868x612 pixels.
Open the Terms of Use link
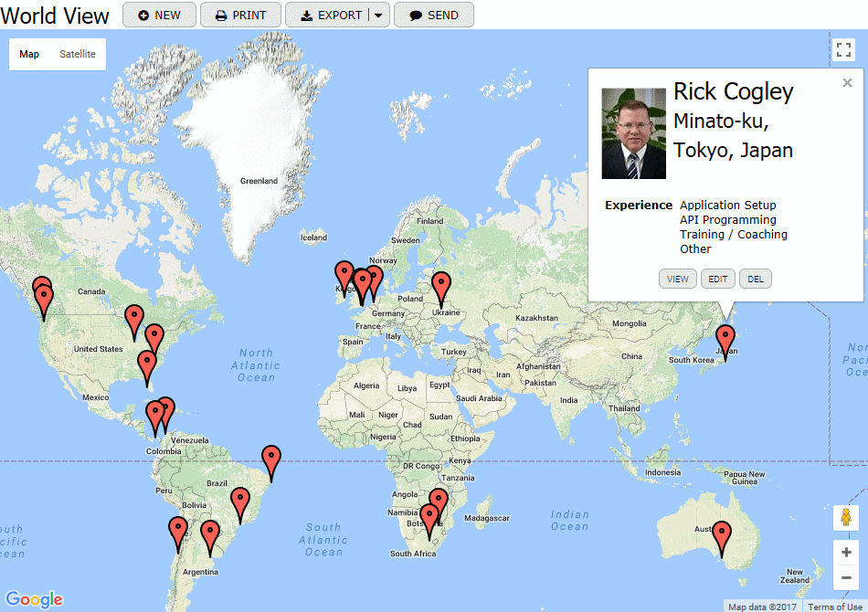click(835, 607)
